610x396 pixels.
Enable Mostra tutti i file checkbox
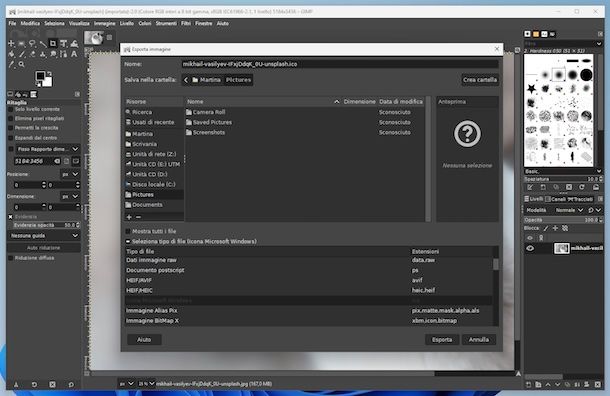click(x=128, y=231)
